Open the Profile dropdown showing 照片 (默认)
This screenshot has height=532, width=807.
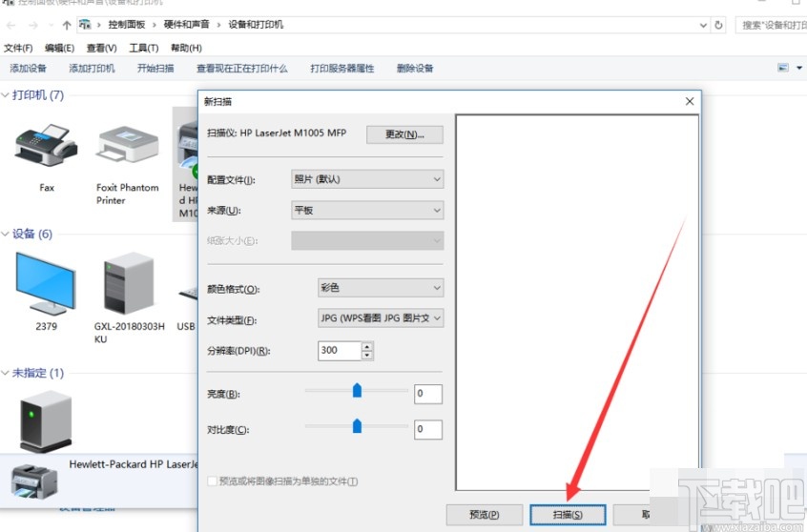(367, 179)
